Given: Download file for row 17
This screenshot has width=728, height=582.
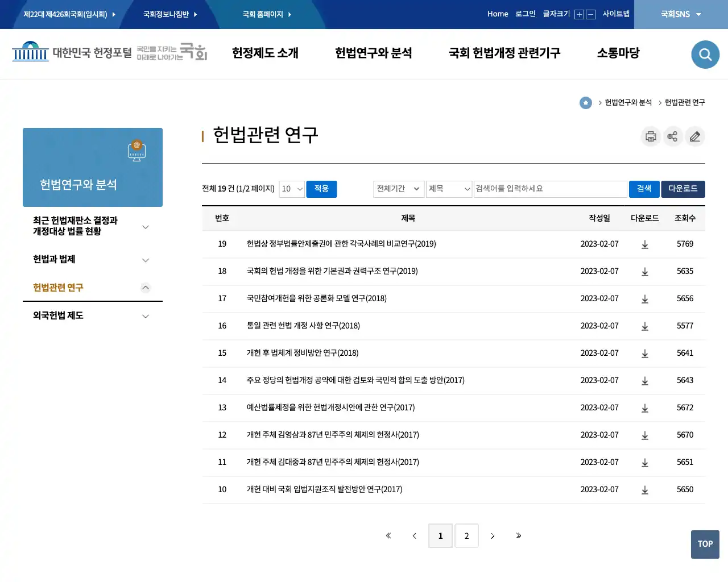Looking at the screenshot, I should click(x=645, y=299).
